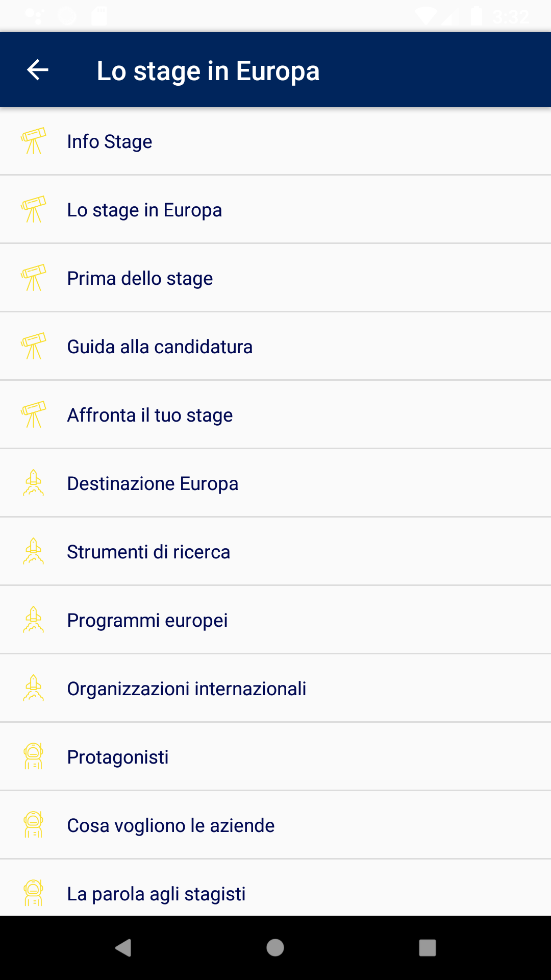Click astronaut icon next to Protagonisti
This screenshot has height=980, width=551.
34,757
